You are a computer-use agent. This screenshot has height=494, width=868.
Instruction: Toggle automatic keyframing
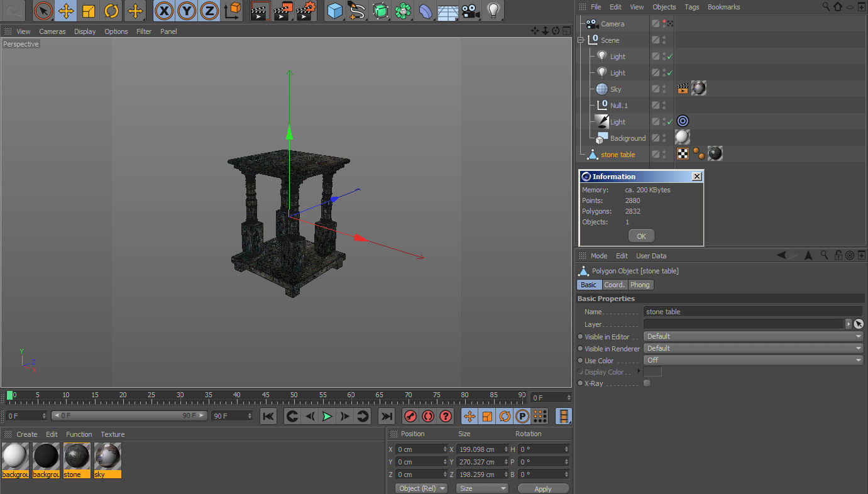click(x=428, y=416)
